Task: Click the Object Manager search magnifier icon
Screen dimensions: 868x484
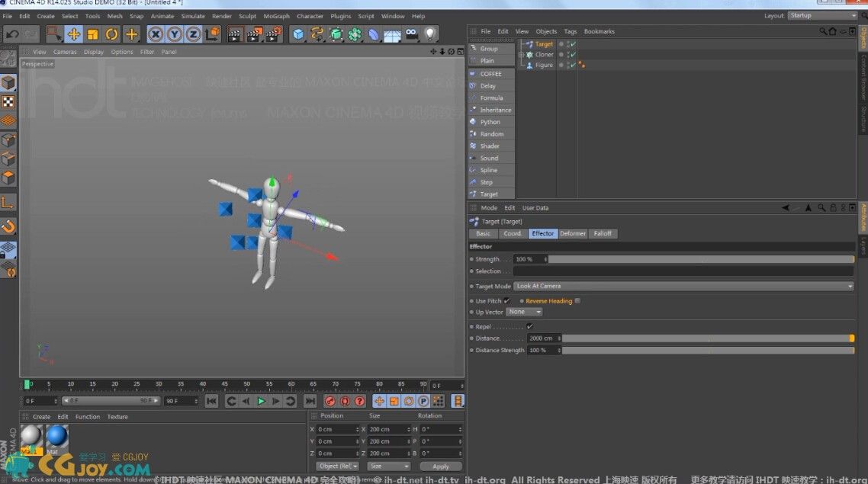Action: coord(823,31)
